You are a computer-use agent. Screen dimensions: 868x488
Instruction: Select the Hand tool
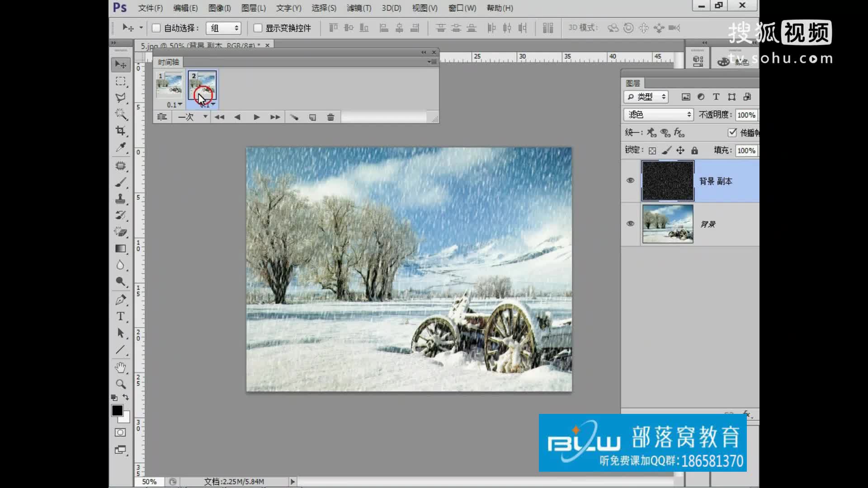[x=120, y=367]
